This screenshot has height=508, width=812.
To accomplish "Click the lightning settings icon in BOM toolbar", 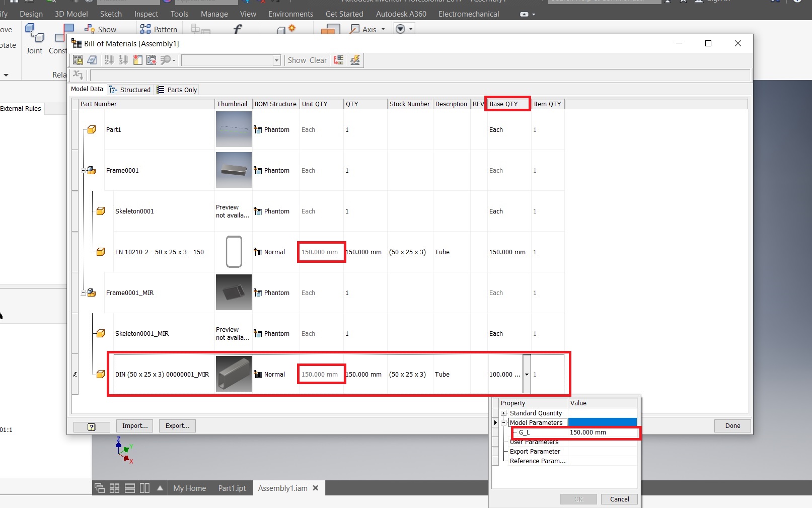I will point(355,60).
